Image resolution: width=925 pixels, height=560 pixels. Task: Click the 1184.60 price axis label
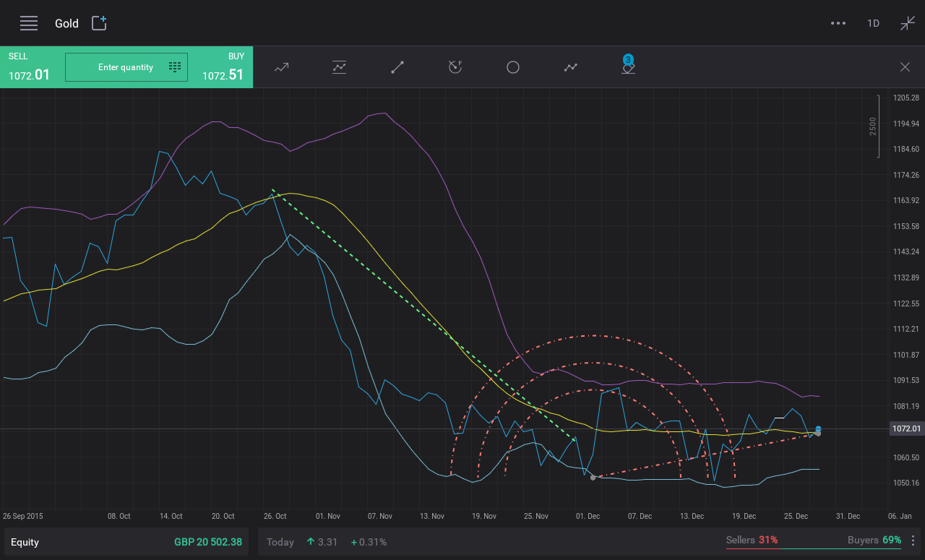906,149
